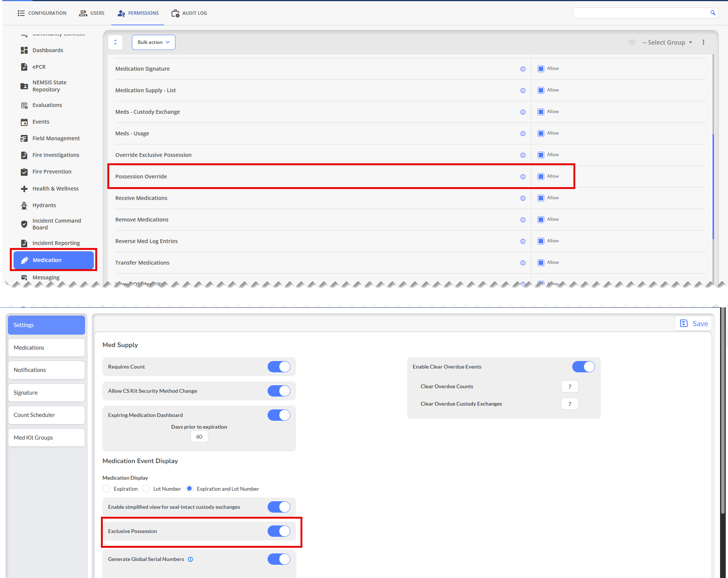
Task: Open the Bulk action dropdown
Action: [153, 42]
